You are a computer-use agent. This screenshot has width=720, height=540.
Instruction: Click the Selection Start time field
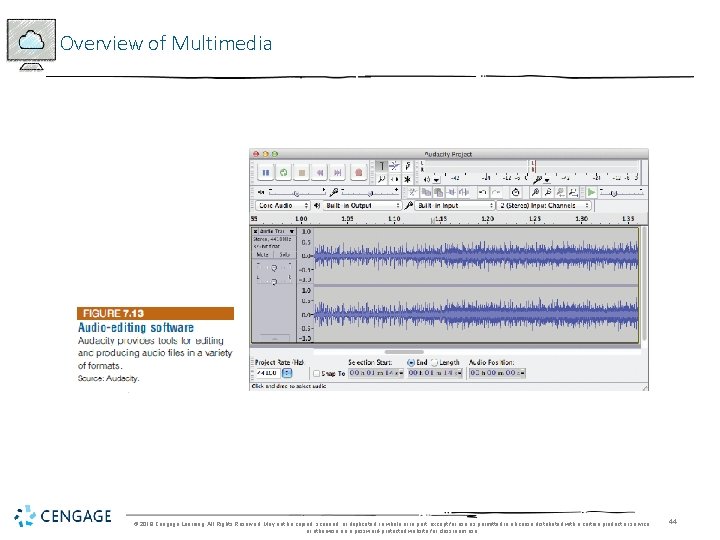(x=376, y=373)
